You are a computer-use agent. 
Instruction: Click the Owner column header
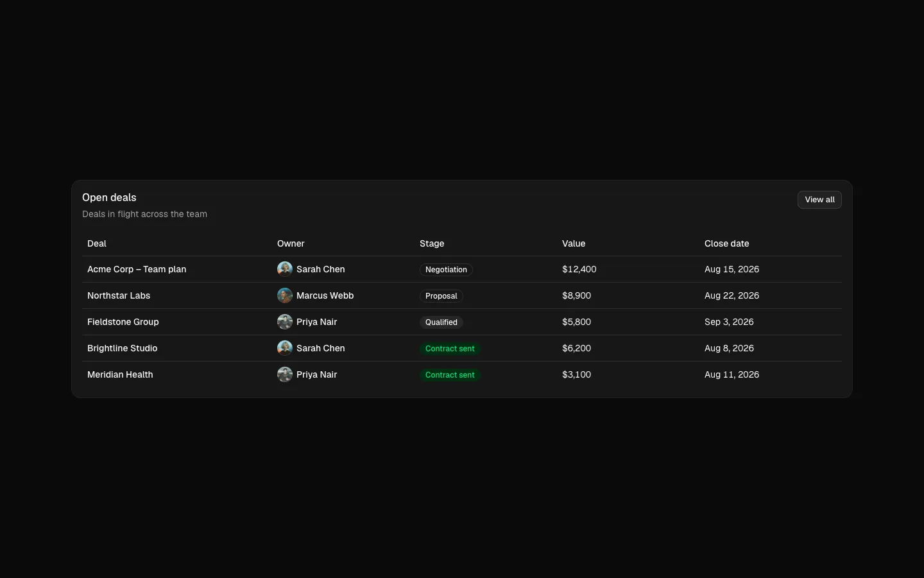tap(291, 243)
